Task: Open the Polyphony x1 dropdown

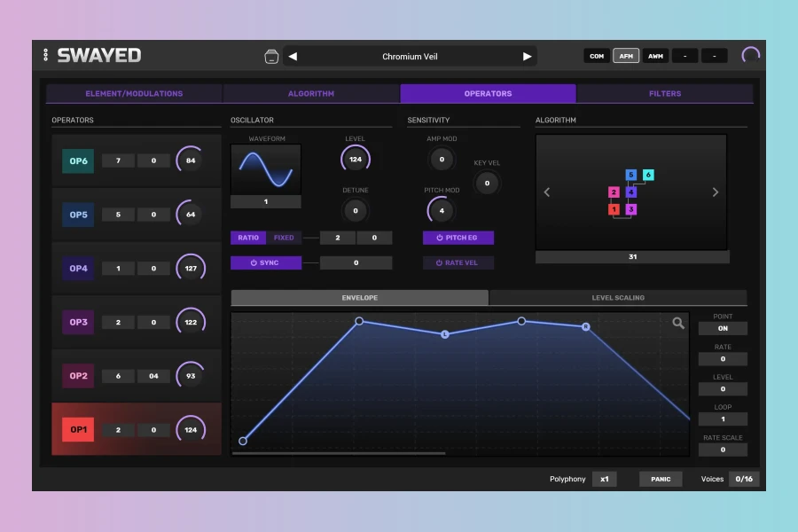Action: click(604, 479)
